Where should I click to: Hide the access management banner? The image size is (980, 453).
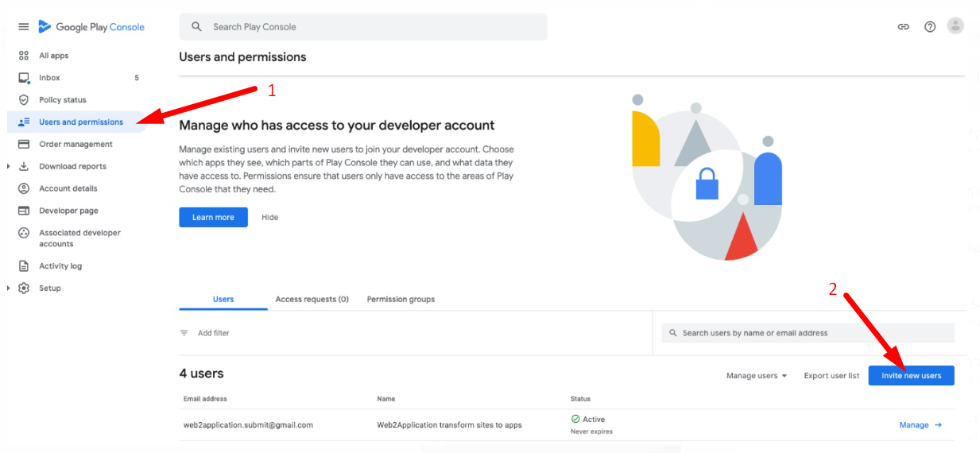[x=270, y=218]
